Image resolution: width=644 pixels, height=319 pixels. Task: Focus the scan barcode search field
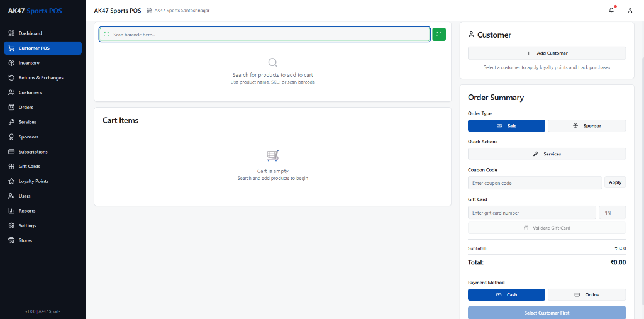(x=264, y=35)
